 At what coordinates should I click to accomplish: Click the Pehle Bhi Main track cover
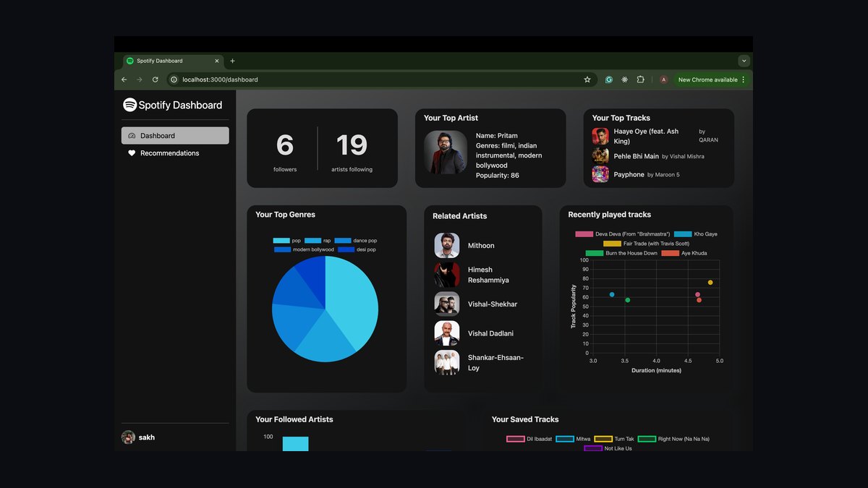pyautogui.click(x=600, y=155)
